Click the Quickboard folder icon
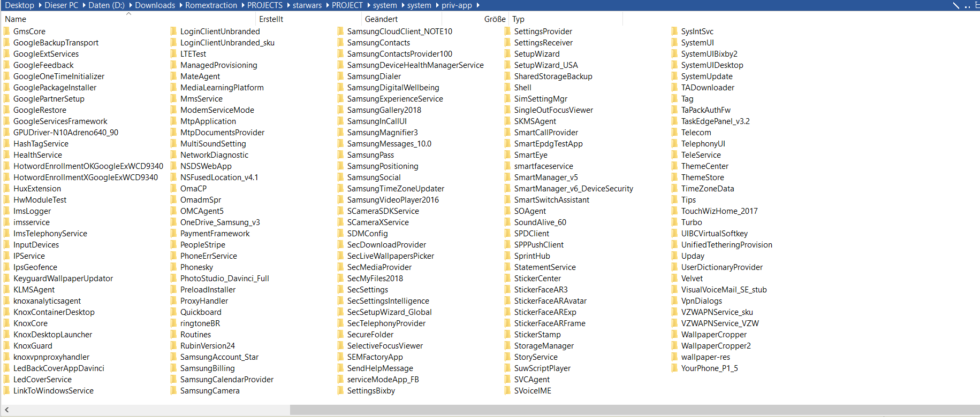The width and height of the screenshot is (980, 417). [173, 312]
